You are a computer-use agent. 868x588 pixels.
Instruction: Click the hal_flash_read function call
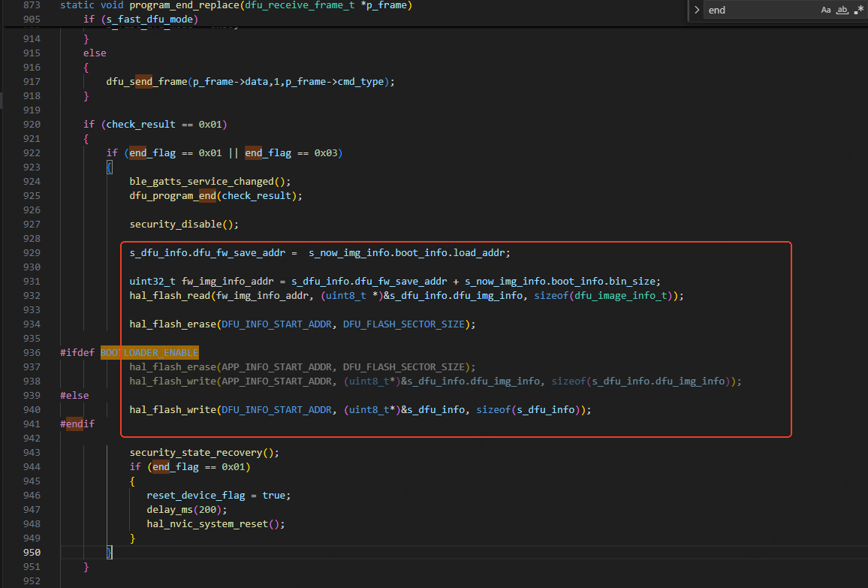click(170, 295)
